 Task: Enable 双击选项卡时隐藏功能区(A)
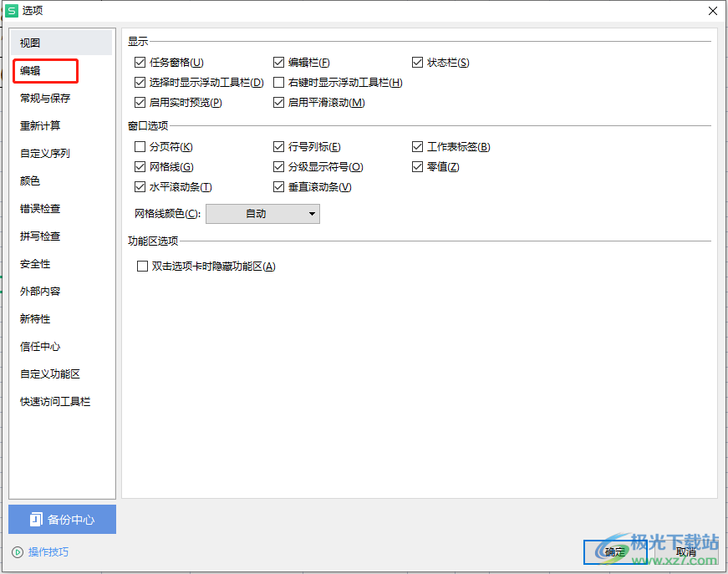143,267
